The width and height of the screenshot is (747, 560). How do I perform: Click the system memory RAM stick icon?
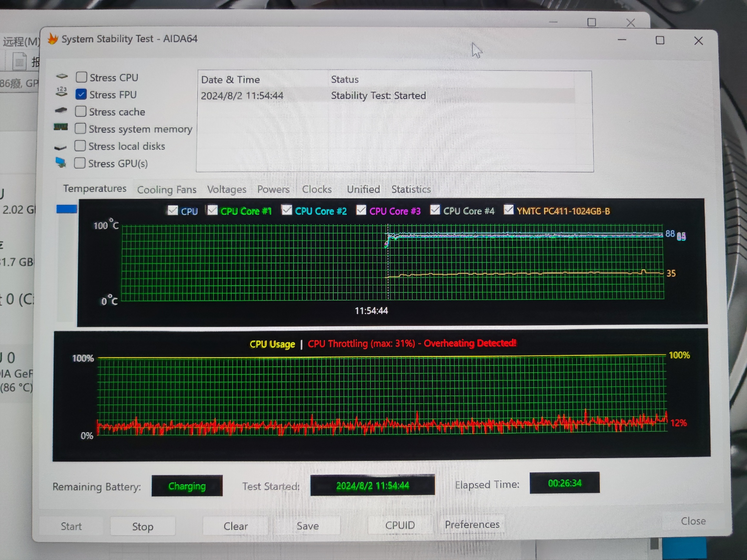point(61,127)
